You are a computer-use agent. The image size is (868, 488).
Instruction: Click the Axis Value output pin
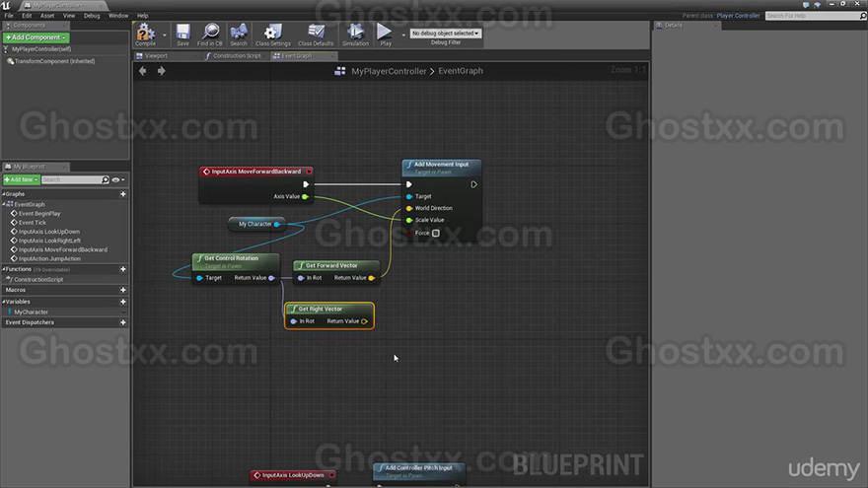(x=305, y=196)
